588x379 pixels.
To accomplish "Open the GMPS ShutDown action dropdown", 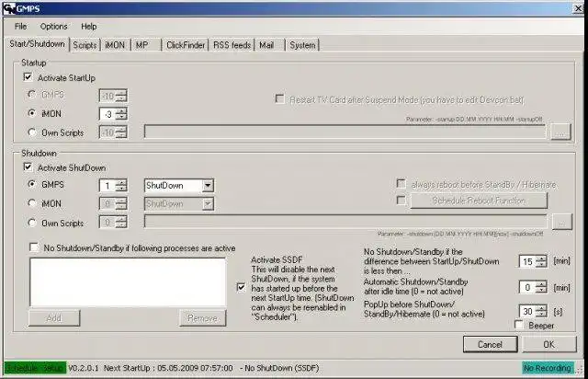I will 208,185.
